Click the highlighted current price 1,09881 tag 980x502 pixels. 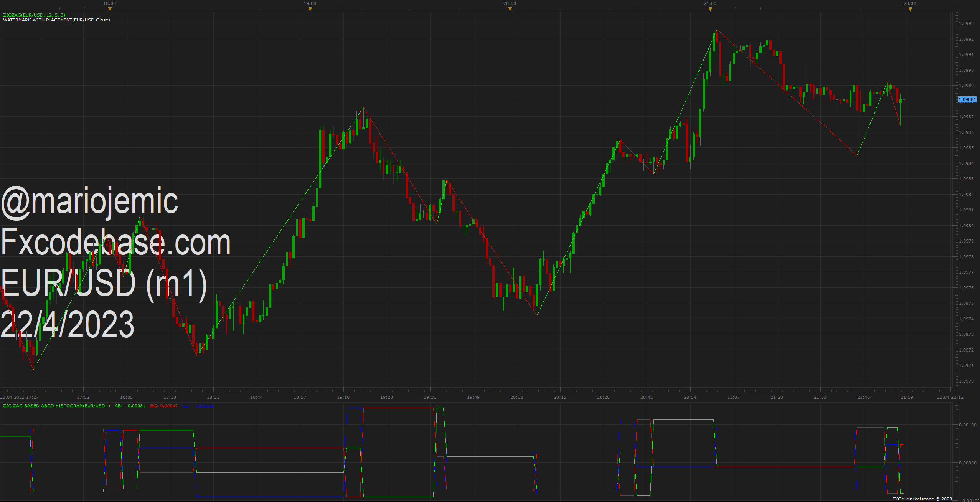tap(967, 99)
